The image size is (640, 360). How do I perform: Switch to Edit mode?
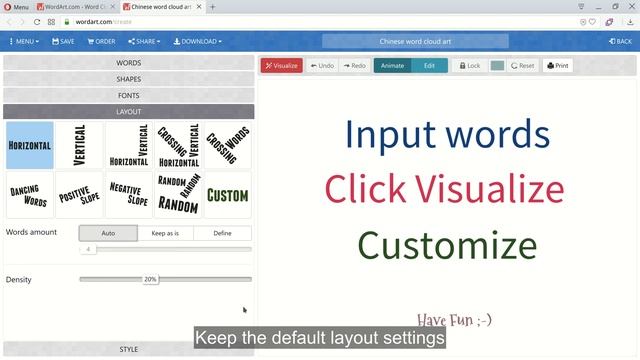click(x=429, y=66)
